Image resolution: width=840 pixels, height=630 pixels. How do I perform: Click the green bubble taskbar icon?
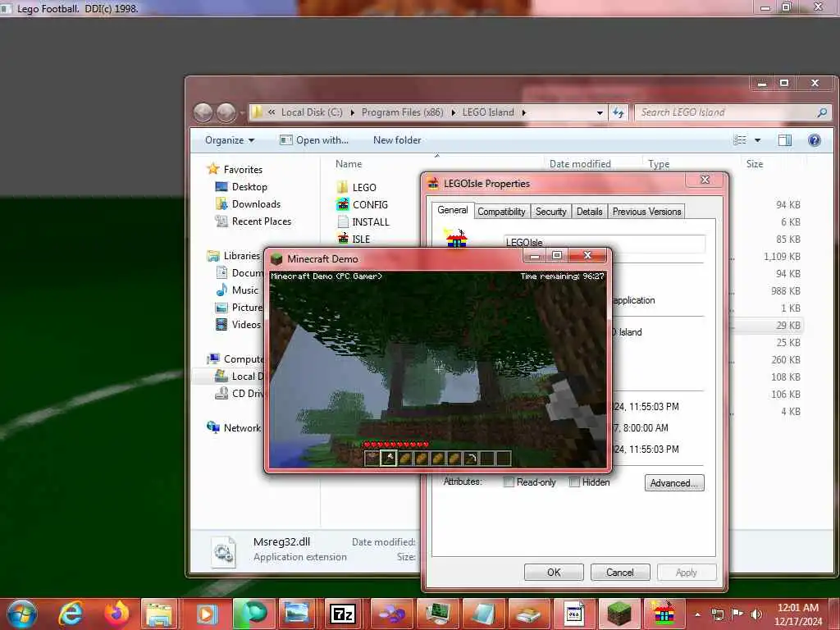(253, 614)
